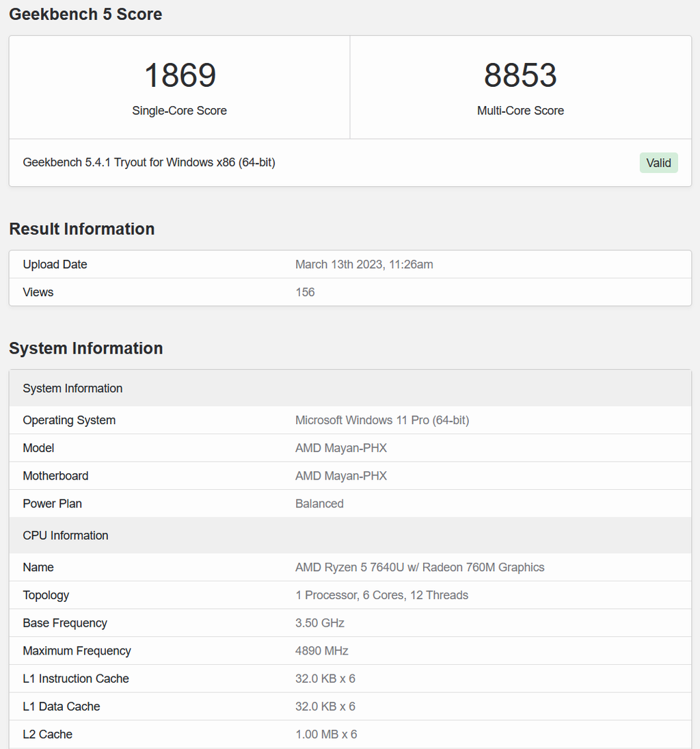This screenshot has height=749, width=700.
Task: Click the Topology row
Action: point(46,595)
